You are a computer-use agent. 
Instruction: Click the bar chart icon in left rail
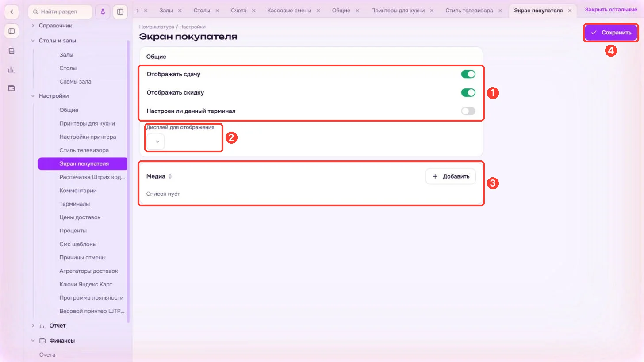pyautogui.click(x=11, y=69)
